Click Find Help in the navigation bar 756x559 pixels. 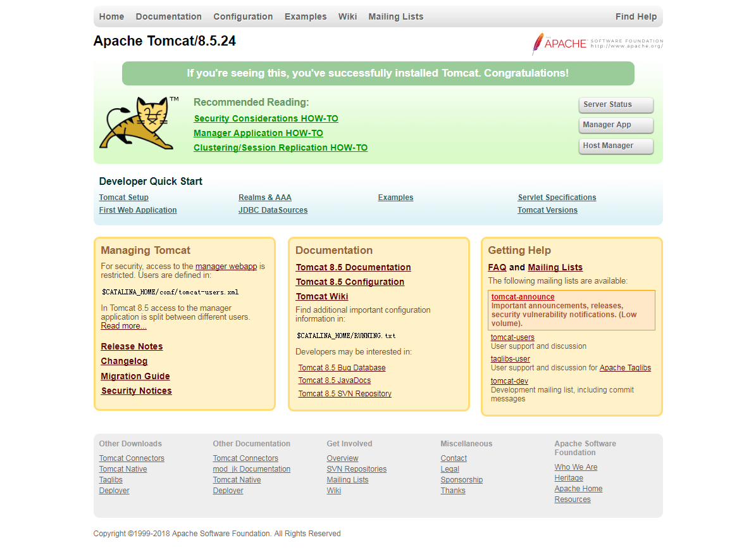coord(636,16)
